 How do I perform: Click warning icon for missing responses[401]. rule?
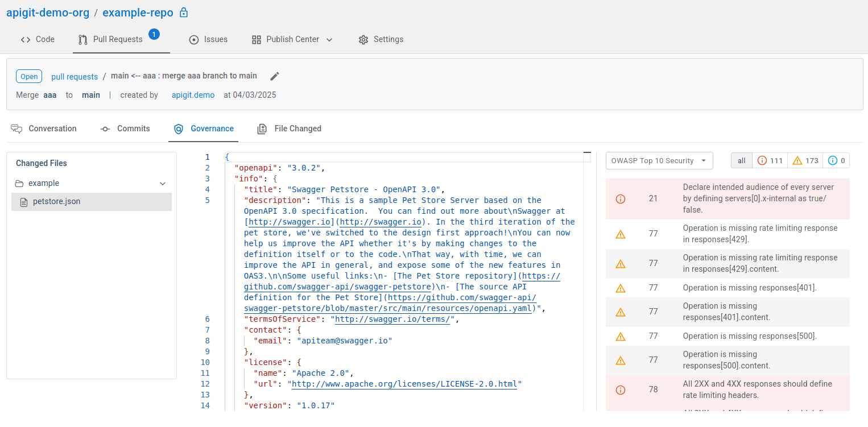click(621, 288)
